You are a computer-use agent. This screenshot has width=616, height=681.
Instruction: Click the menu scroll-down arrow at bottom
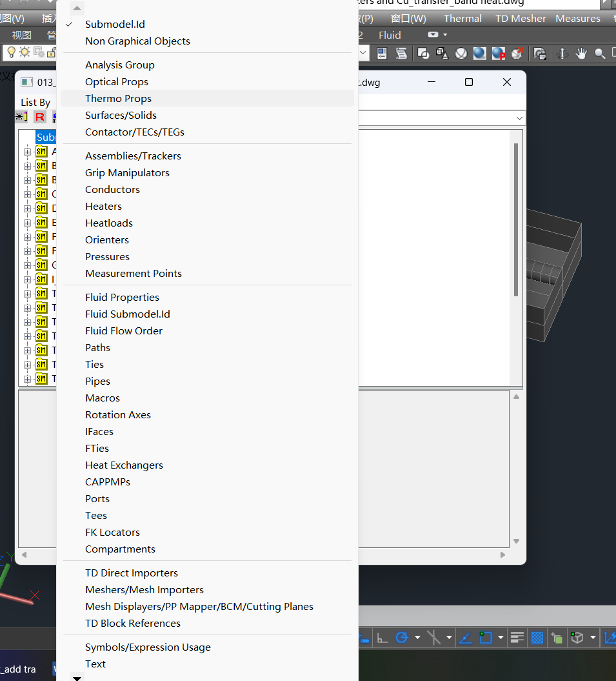click(77, 678)
